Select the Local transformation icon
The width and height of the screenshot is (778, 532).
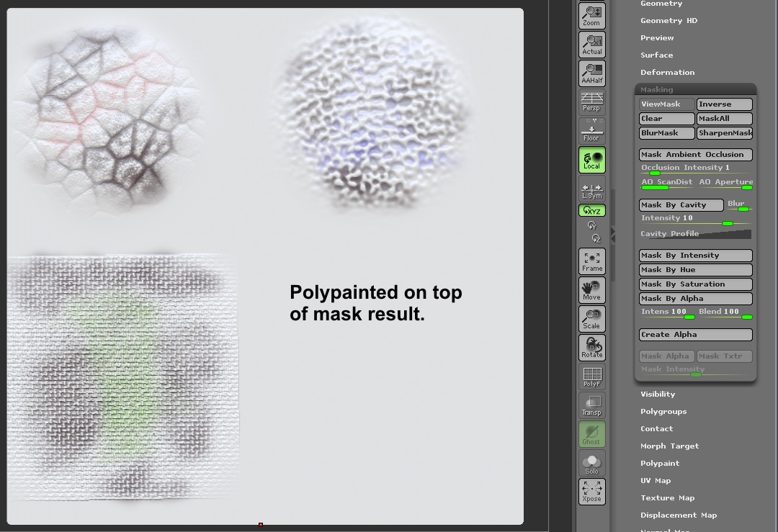point(591,159)
